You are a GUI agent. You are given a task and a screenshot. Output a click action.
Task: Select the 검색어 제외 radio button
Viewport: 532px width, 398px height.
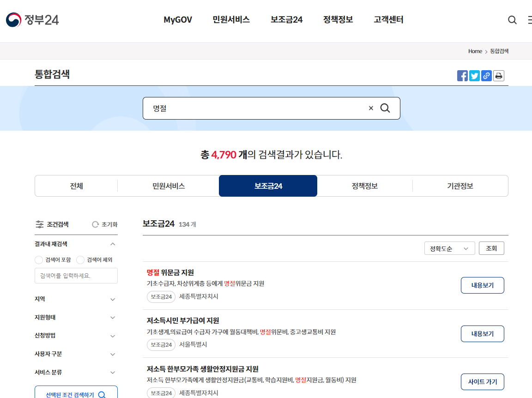(80, 259)
